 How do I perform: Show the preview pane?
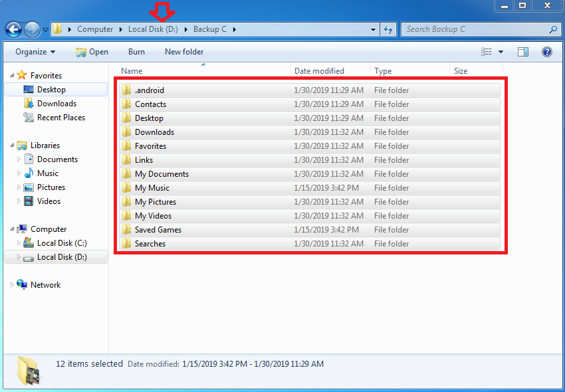point(523,52)
